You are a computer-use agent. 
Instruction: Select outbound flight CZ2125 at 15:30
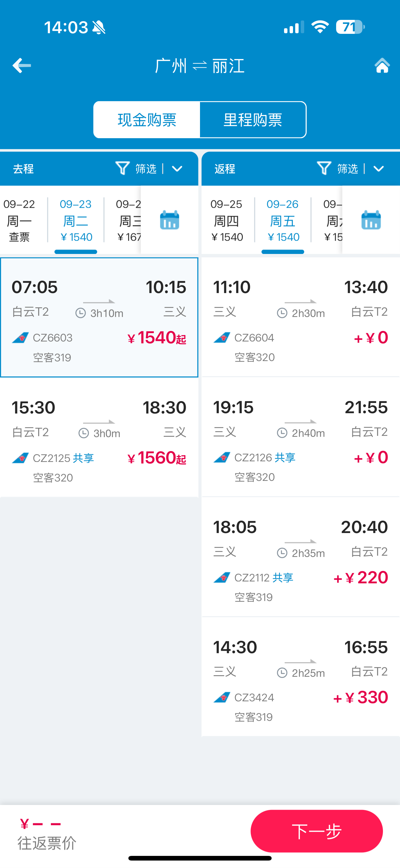pyautogui.click(x=99, y=437)
